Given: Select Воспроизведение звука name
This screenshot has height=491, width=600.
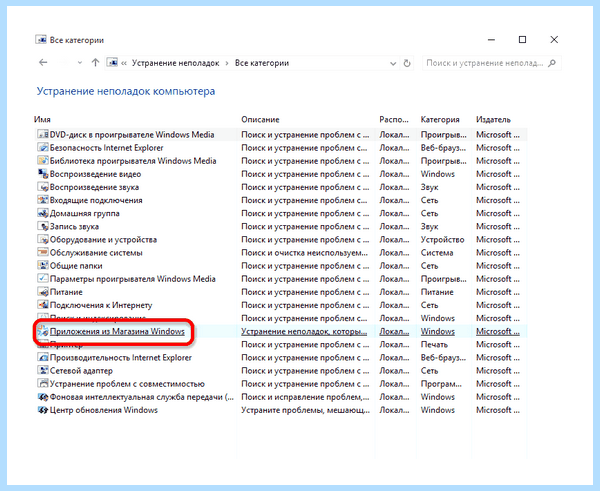Looking at the screenshot, I should (94, 187).
